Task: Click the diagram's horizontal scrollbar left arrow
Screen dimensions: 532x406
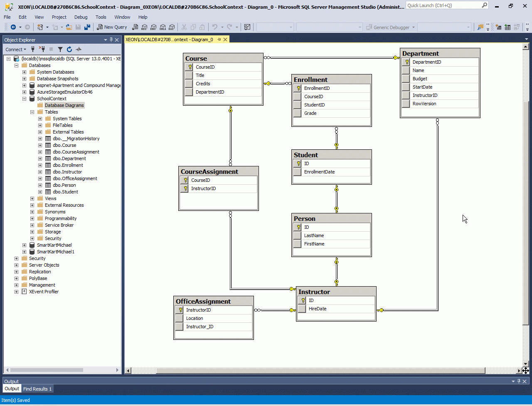Action: [128, 371]
